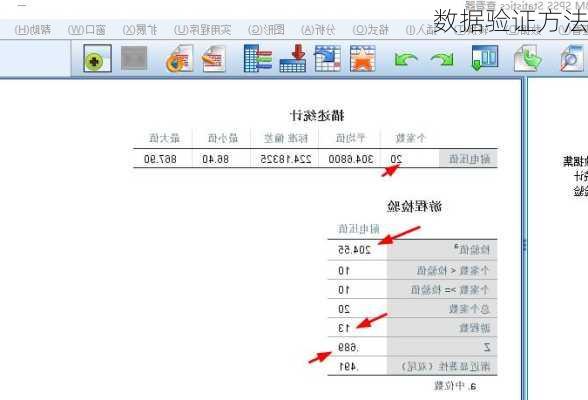Click the gray square toolbar icon
This screenshot has width=588, height=400.
pyautogui.click(x=134, y=58)
